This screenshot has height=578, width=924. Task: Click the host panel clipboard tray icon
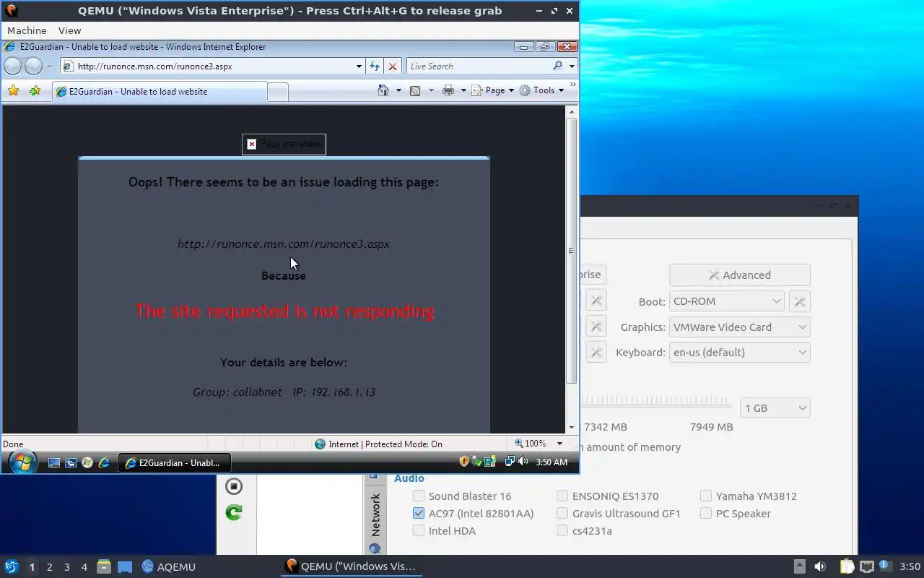pos(847,566)
